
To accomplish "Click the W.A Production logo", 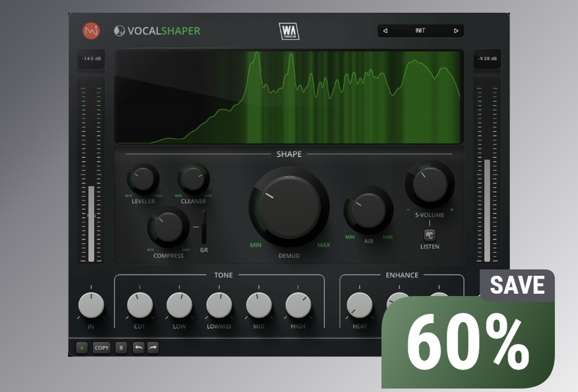I will click(289, 31).
